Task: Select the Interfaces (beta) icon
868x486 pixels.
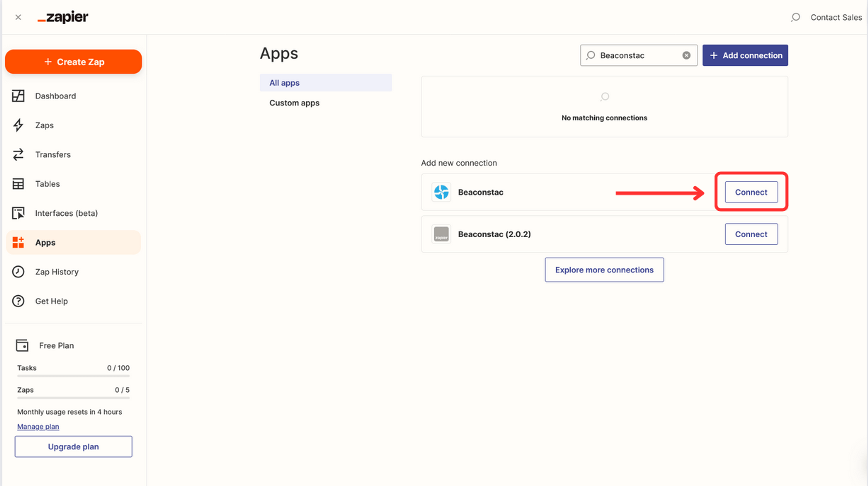Action: pyautogui.click(x=18, y=213)
